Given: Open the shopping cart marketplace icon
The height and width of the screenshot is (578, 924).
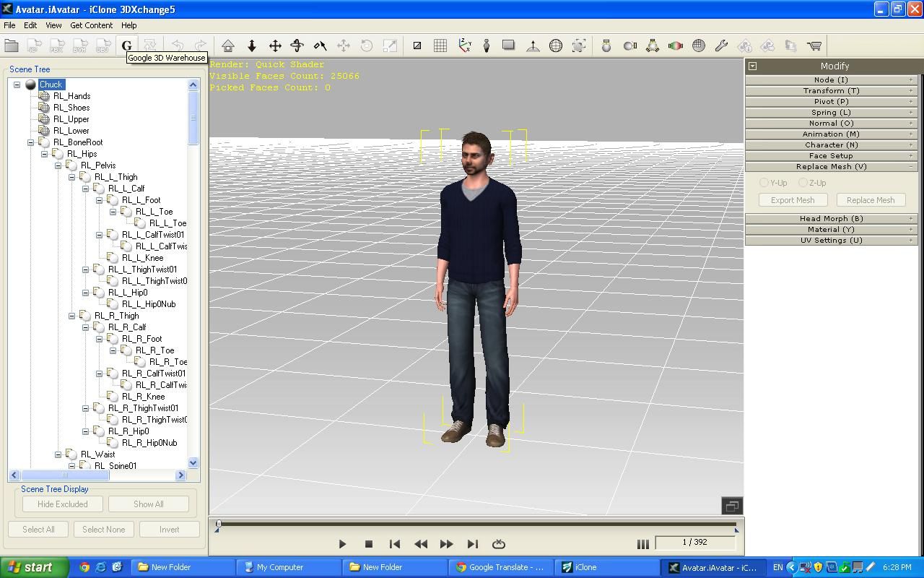Looking at the screenshot, I should click(814, 46).
